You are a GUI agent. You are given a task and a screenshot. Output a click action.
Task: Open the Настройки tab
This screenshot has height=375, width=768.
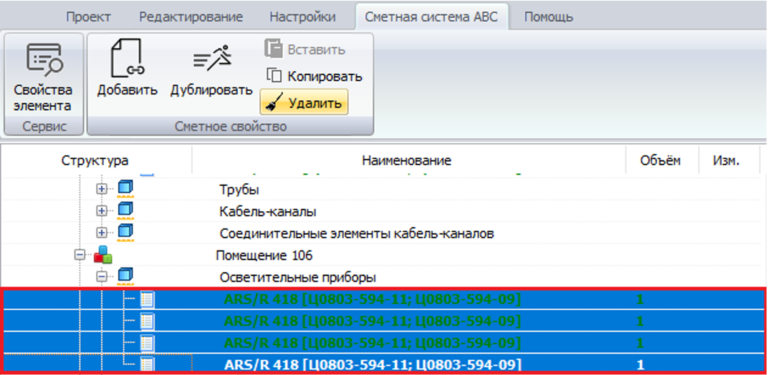coord(303,17)
